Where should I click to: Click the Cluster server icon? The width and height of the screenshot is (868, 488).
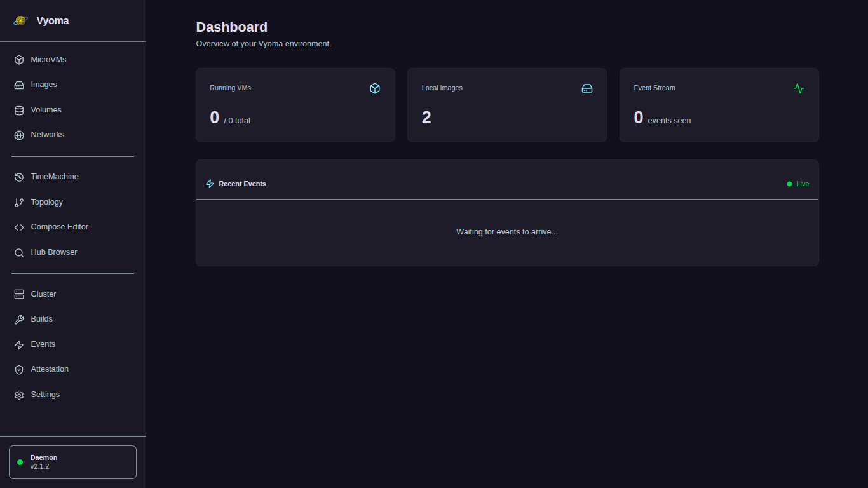19,294
